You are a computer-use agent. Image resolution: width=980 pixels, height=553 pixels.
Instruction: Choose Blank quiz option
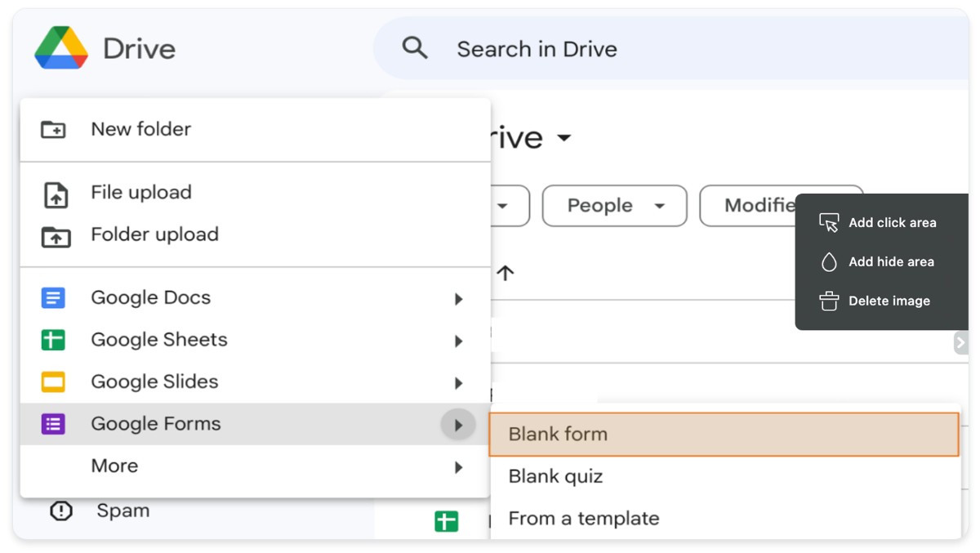(555, 476)
